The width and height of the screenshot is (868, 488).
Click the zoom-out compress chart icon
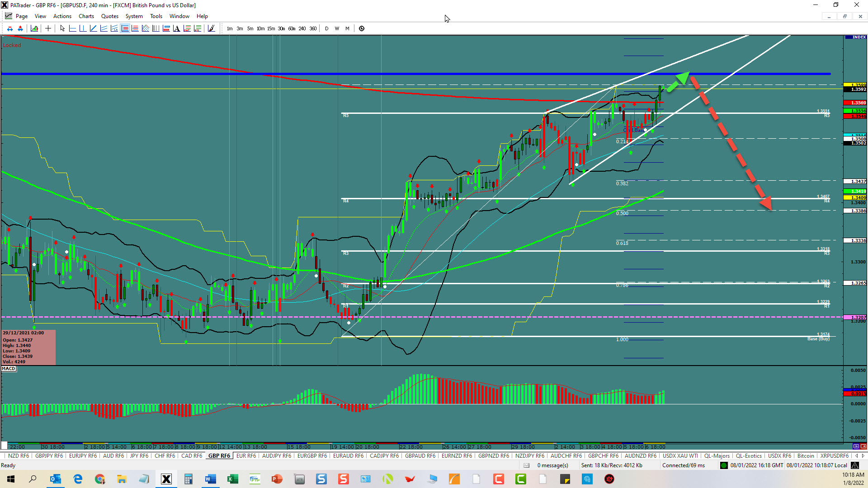tap(10, 28)
